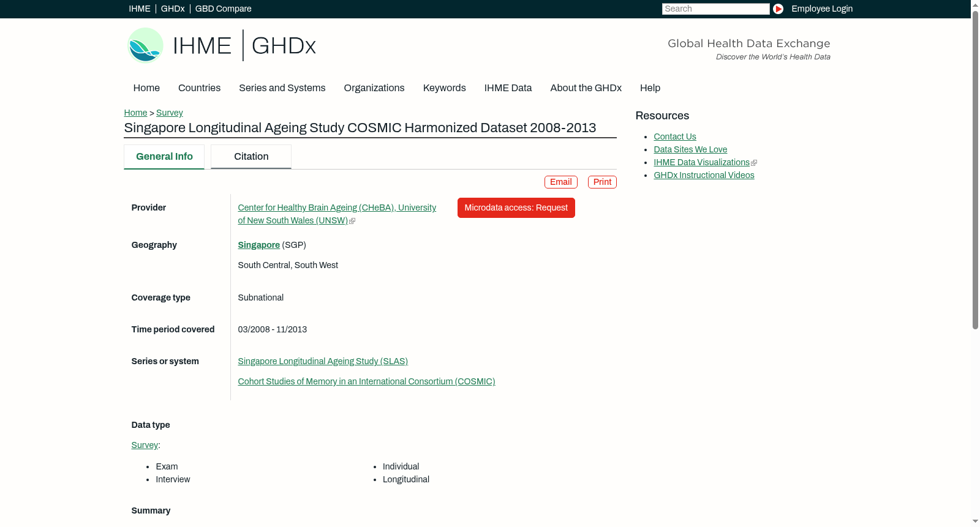Click the Survey data type link

coord(145,445)
